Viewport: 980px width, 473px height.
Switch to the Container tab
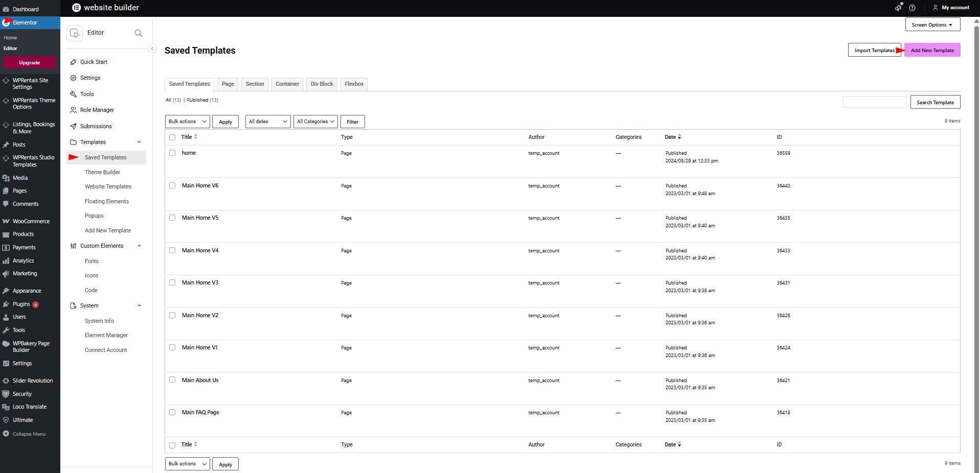[x=287, y=84]
